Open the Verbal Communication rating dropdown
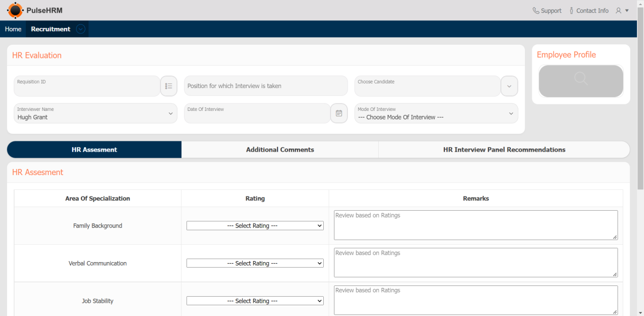The image size is (644, 316). [255, 264]
